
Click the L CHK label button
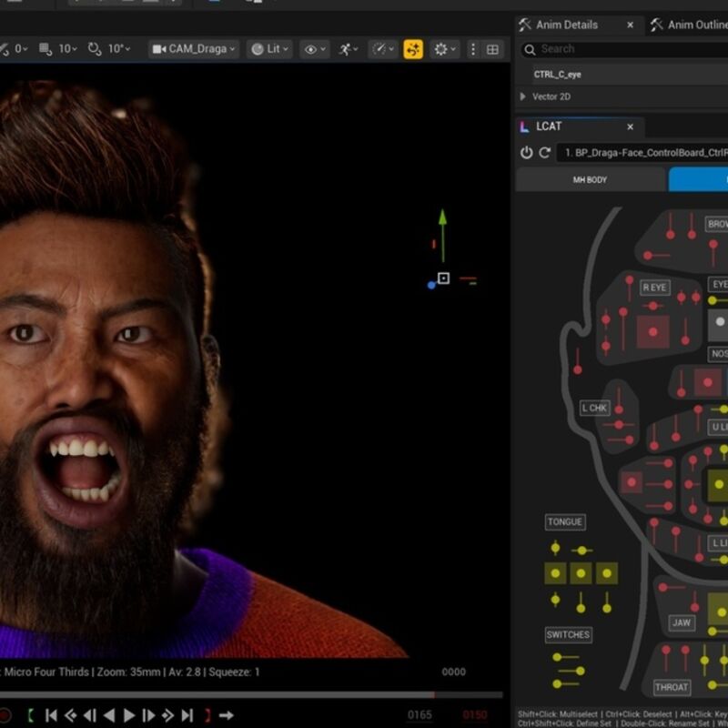pyautogui.click(x=595, y=408)
